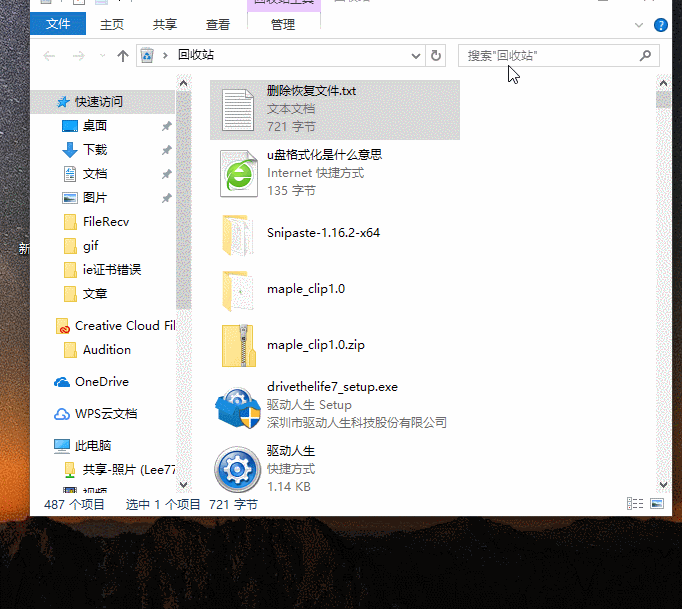This screenshot has height=609, width=682.
Task: Click the help question mark icon
Action: (x=661, y=24)
